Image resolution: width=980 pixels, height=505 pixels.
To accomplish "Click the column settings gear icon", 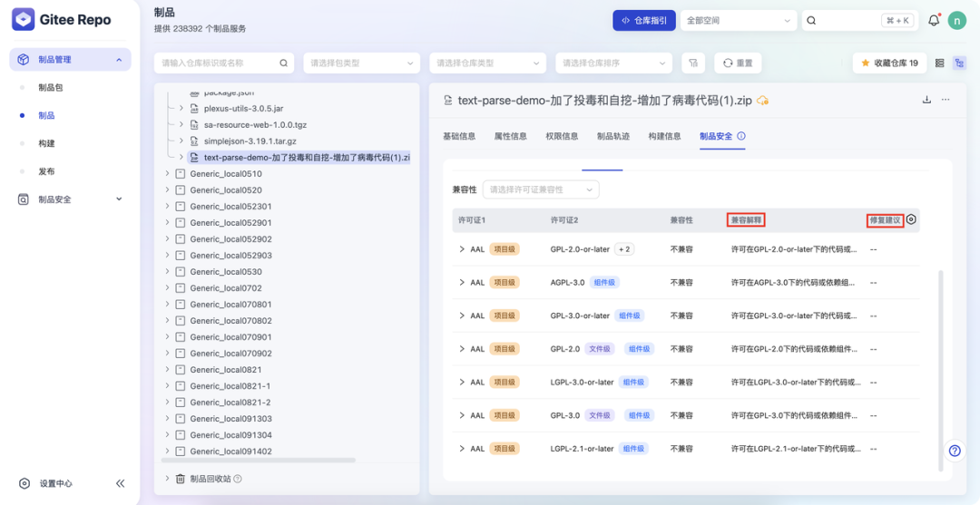I will pos(911,219).
